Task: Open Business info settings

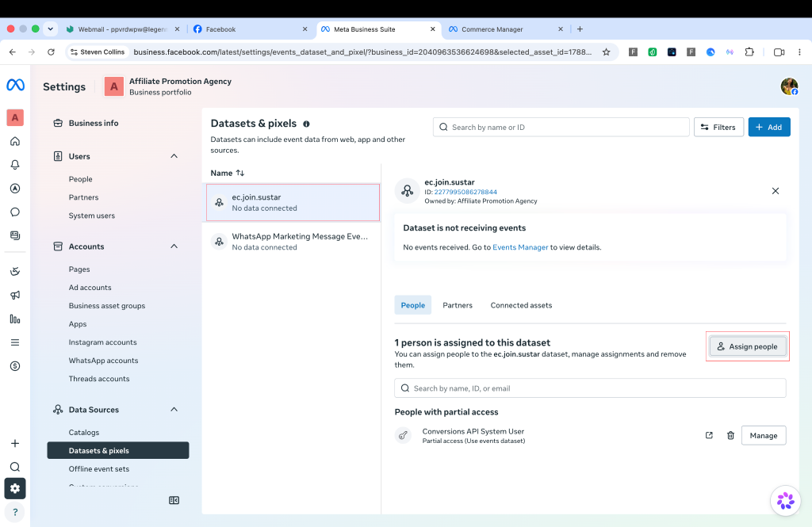Action: tap(94, 123)
